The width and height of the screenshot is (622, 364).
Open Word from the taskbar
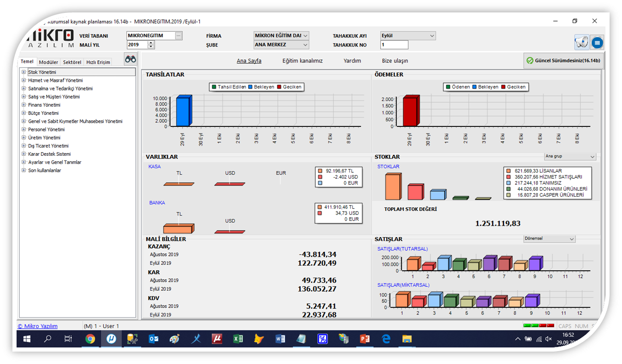click(x=280, y=339)
